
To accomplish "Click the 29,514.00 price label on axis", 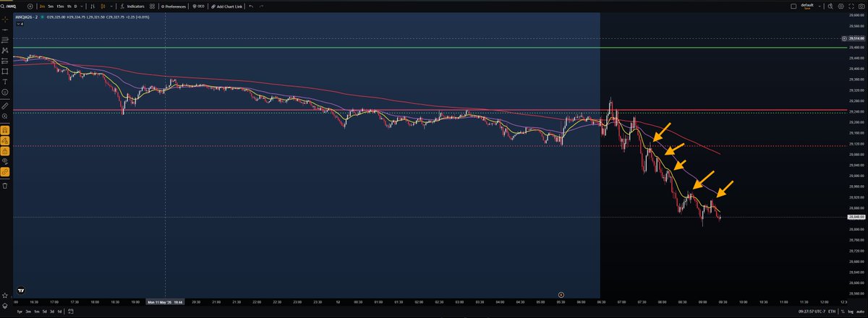I will [x=856, y=38].
